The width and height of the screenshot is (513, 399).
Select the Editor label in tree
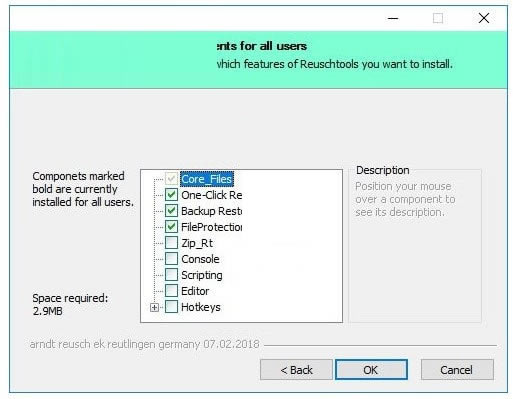(195, 291)
